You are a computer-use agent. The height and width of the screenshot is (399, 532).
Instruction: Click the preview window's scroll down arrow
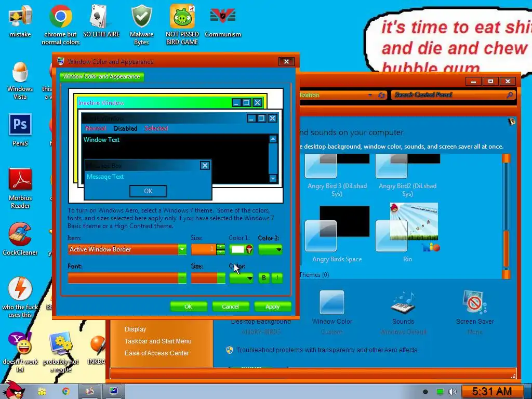[x=273, y=179]
